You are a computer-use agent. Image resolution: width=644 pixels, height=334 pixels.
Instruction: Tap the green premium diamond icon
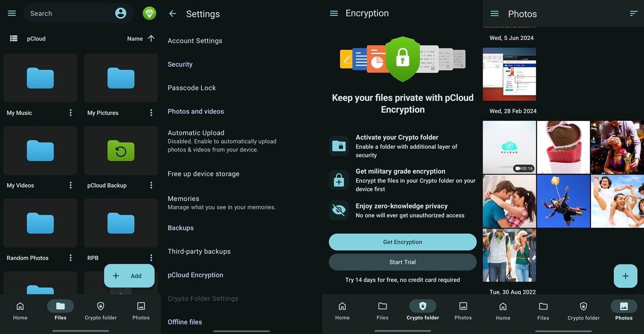(x=149, y=13)
